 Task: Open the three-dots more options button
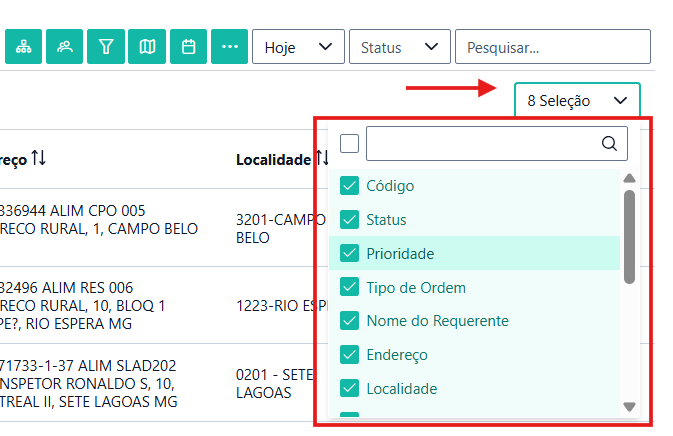click(x=229, y=47)
